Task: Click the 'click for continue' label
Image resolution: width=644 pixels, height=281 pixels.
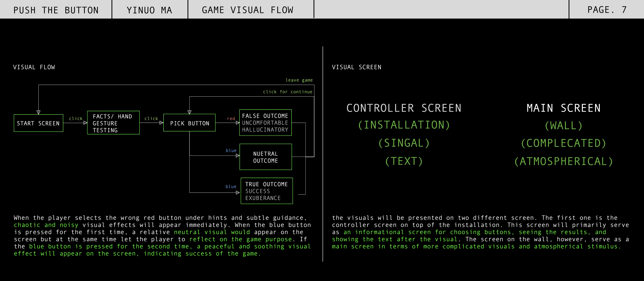Action: [288, 92]
